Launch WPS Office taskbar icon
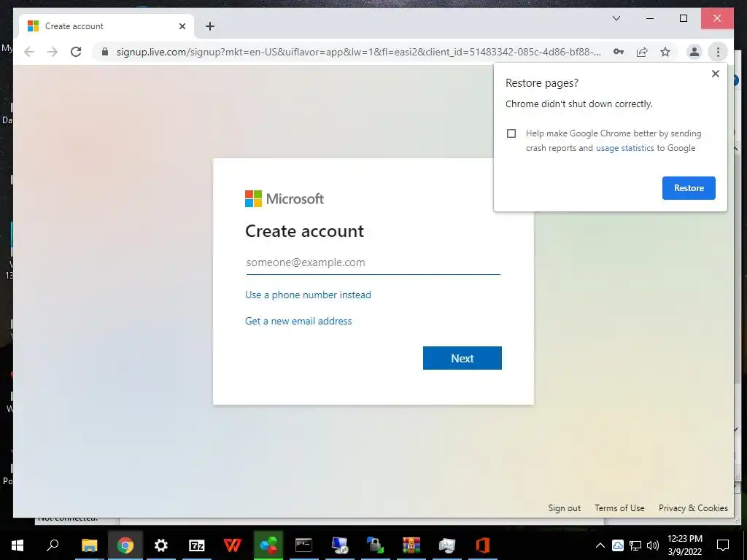This screenshot has width=747, height=560. pos(233,545)
